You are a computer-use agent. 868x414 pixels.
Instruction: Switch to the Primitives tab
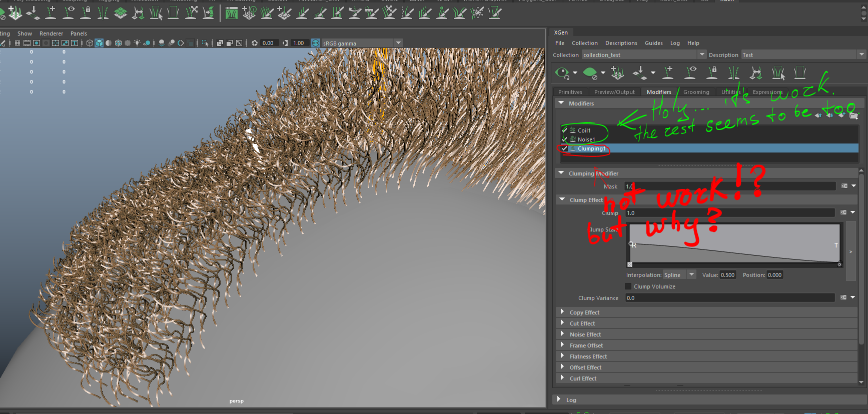point(570,92)
